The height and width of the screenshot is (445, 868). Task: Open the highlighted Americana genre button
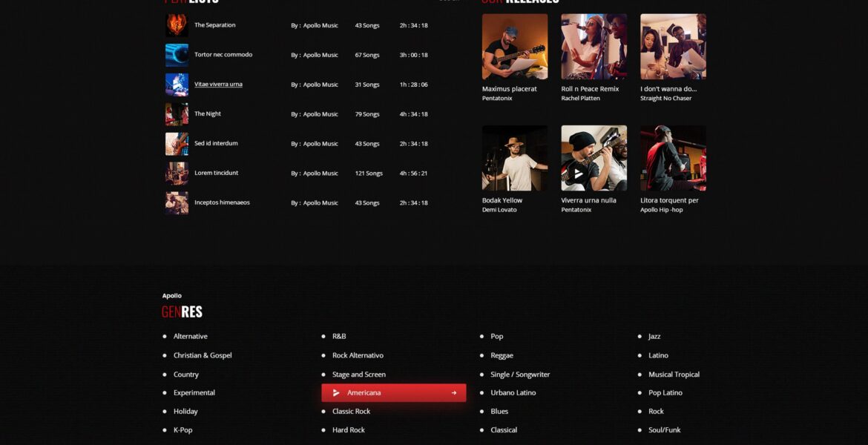tap(394, 393)
